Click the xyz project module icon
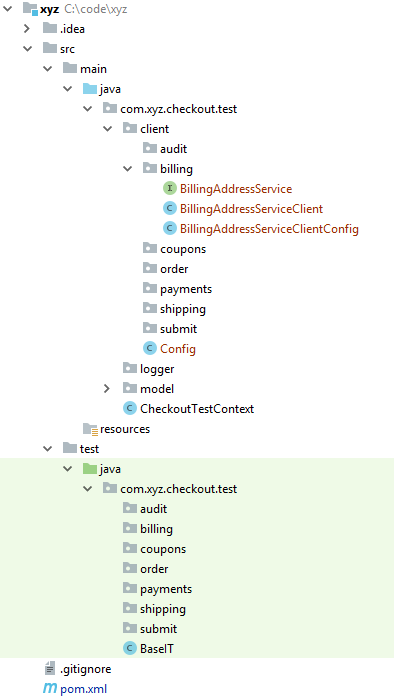394x699 pixels. 30,8
